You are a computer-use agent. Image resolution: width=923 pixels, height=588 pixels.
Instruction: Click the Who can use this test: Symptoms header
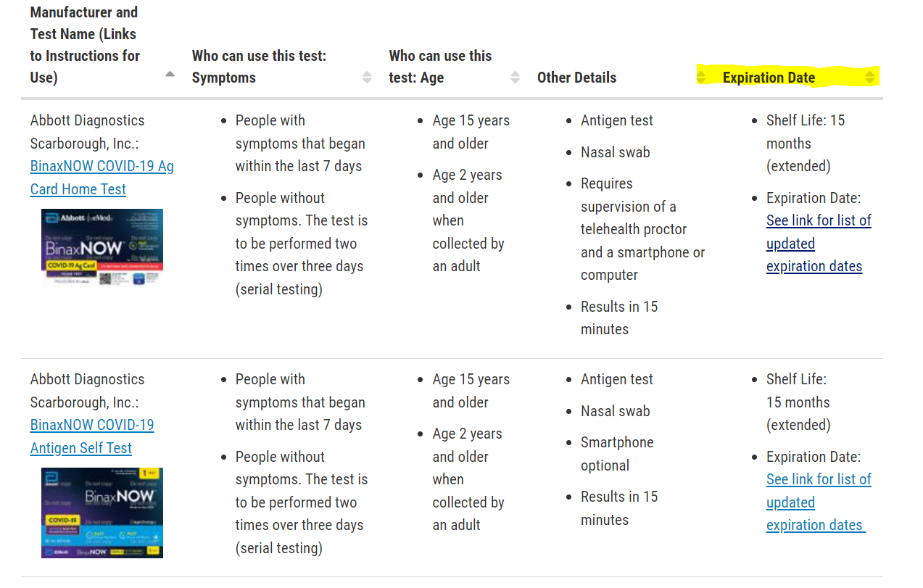pyautogui.click(x=259, y=67)
